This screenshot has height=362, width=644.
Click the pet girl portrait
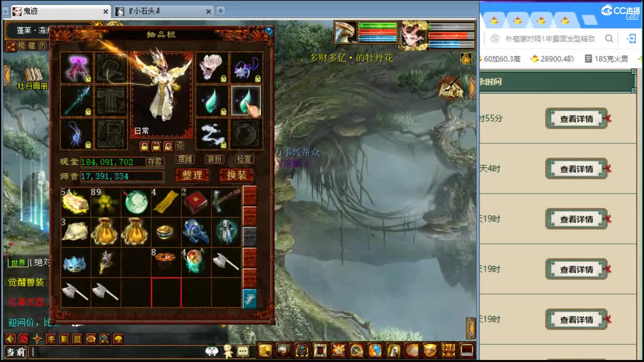[413, 35]
